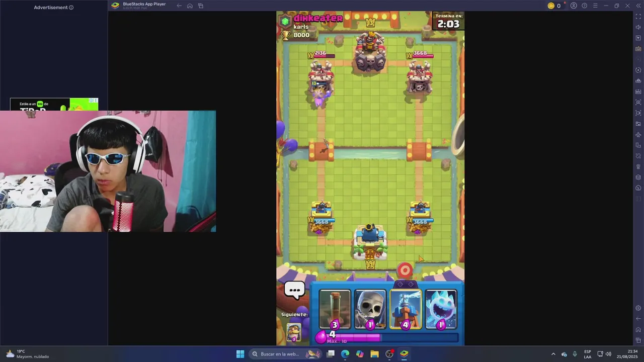
Task: Select the Skeletons card in hand
Action: [370, 309]
